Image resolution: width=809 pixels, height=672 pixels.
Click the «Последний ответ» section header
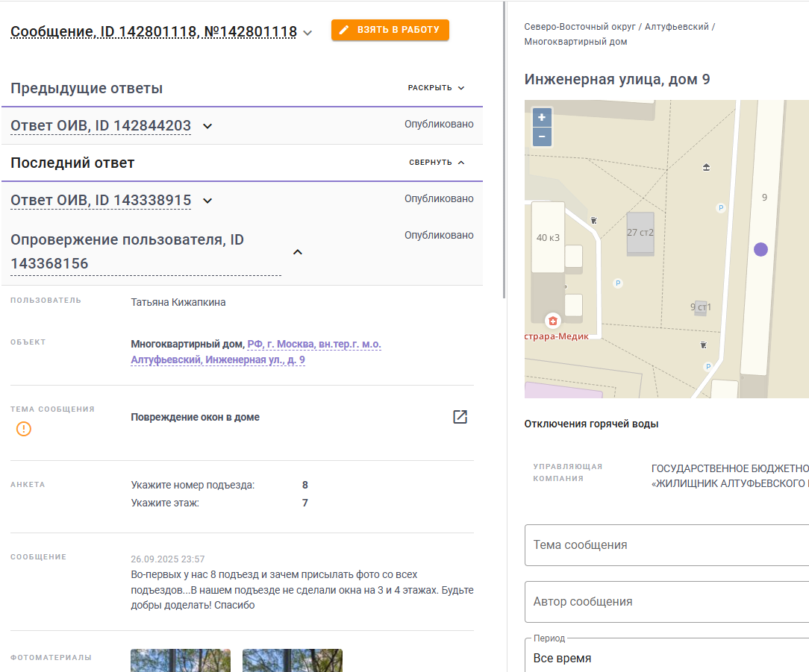coord(72,163)
